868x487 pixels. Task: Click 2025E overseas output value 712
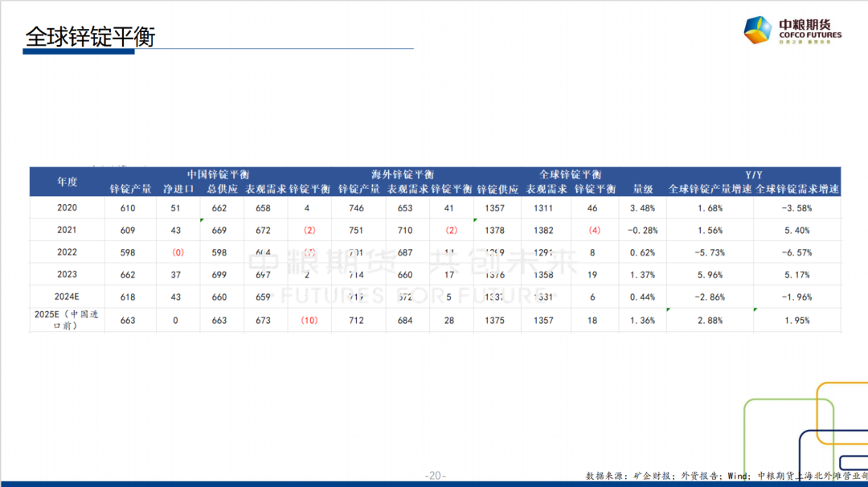pyautogui.click(x=357, y=321)
